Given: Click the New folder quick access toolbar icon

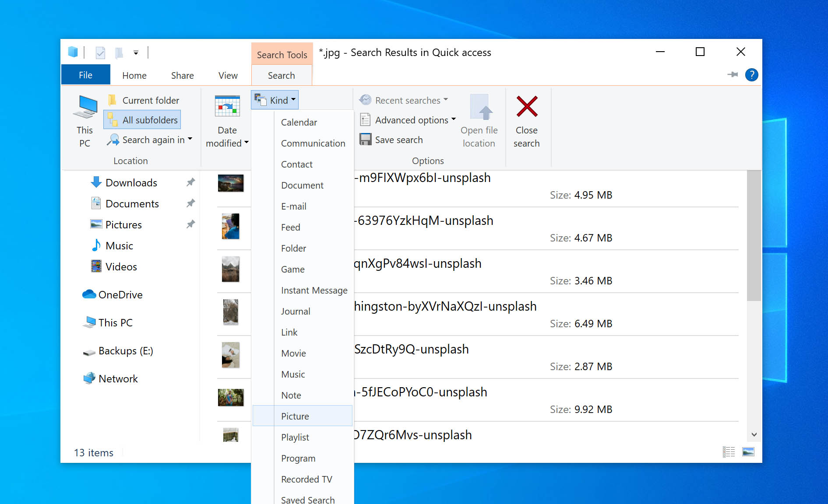Looking at the screenshot, I should 119,53.
